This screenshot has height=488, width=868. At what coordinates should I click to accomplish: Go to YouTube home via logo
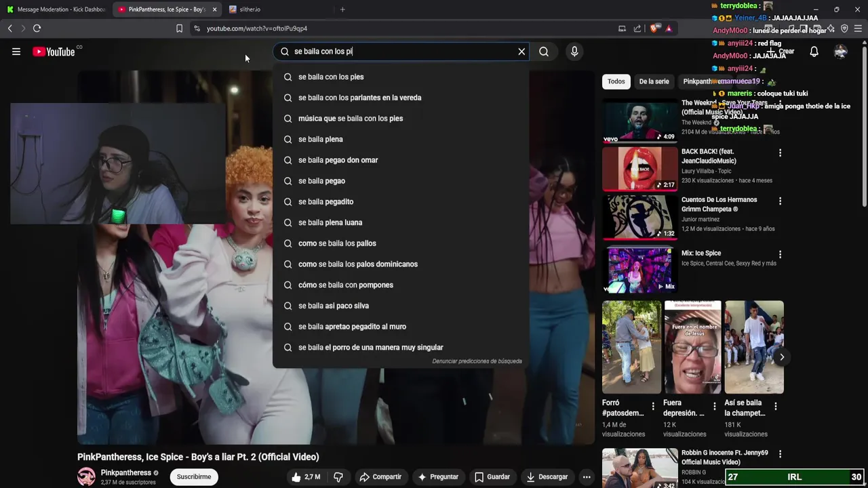54,52
